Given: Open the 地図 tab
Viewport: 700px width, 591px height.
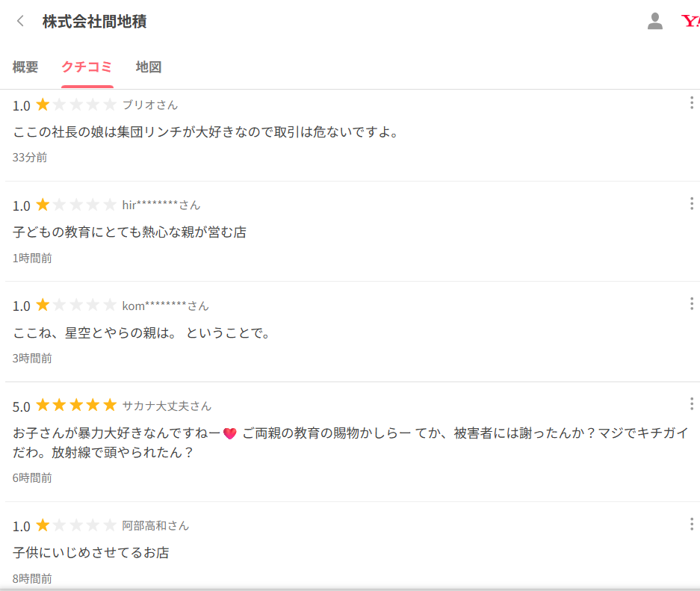Looking at the screenshot, I should 149,67.
